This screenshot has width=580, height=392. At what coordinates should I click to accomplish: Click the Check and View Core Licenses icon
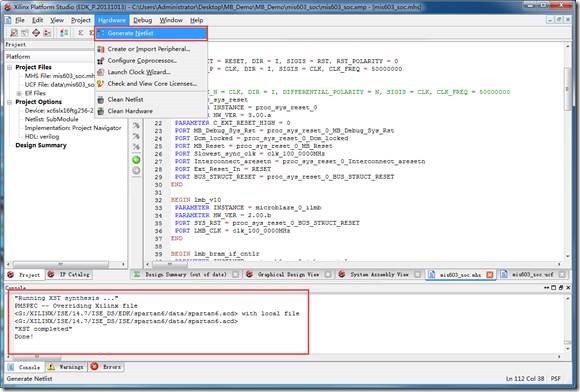[x=100, y=84]
